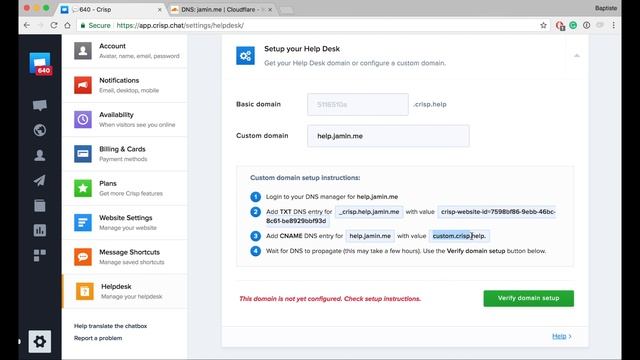Open Availability settings menu item
The height and width of the screenshot is (360, 640).
[x=124, y=119]
